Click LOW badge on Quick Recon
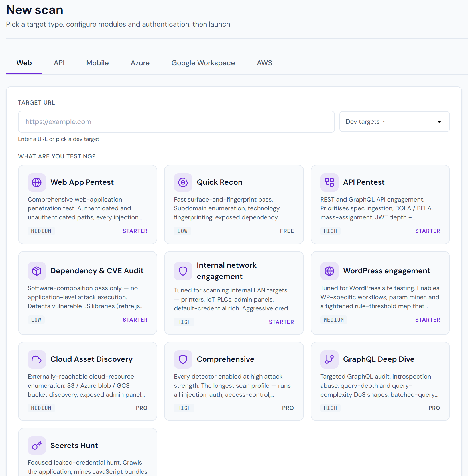This screenshot has width=468, height=476. pyautogui.click(x=182, y=231)
